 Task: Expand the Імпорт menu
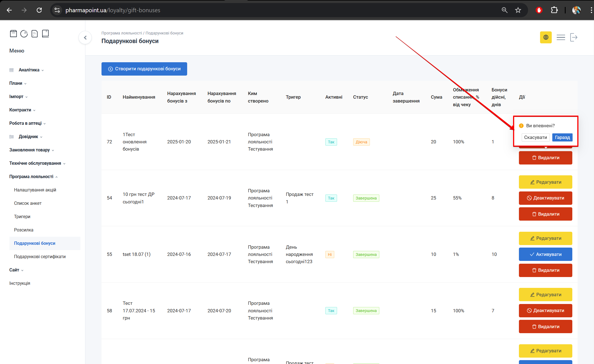18,97
